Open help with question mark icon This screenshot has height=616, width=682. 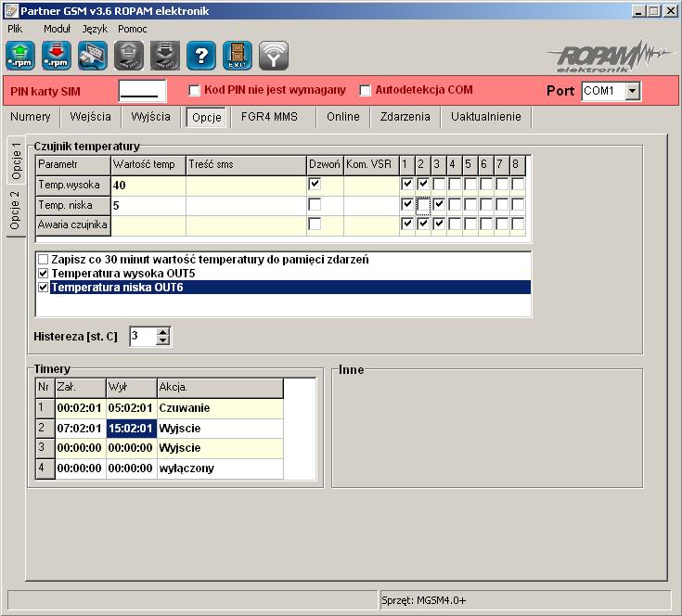[x=201, y=56]
